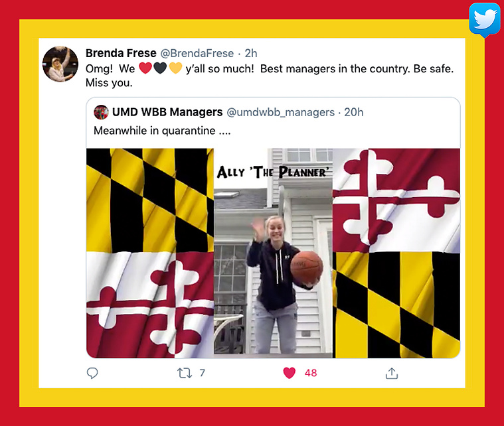504x426 pixels.
Task: Open the @umdwbb_managers handle
Action: pyautogui.click(x=281, y=112)
